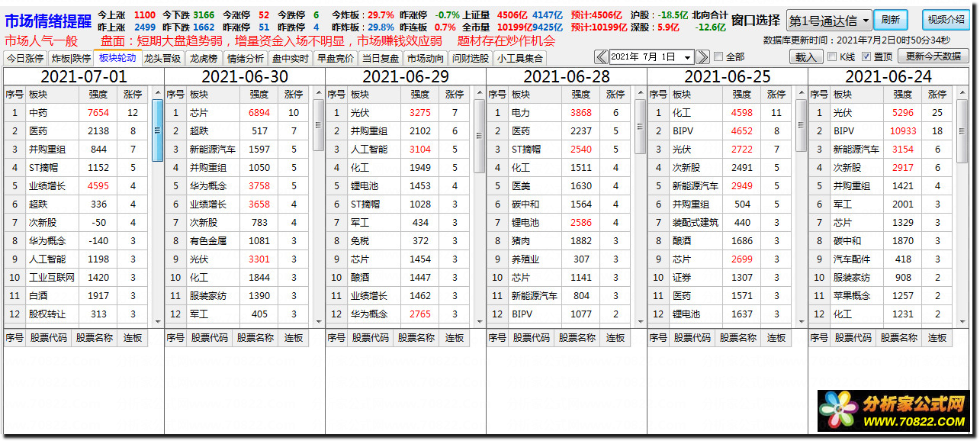Viewport: 980px width, 441px height.
Task: Click scroll-up arrow of 2021-07-01 table
Action: [158, 92]
